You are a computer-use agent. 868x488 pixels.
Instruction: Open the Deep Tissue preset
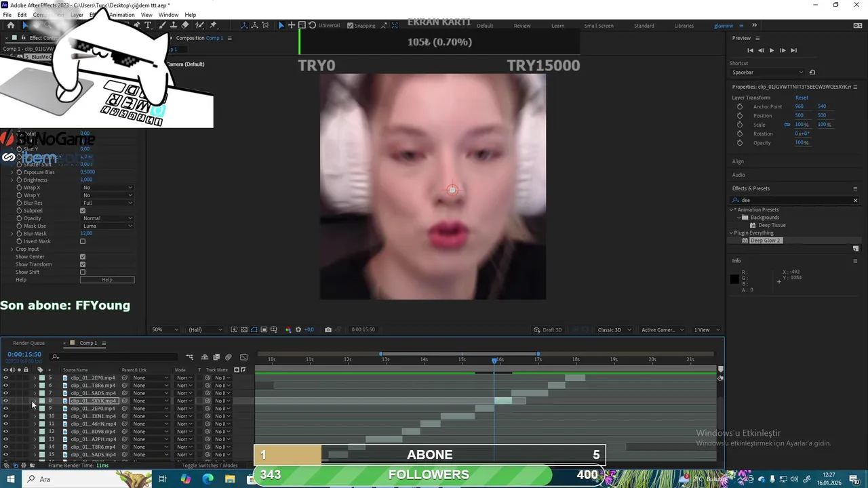771,225
